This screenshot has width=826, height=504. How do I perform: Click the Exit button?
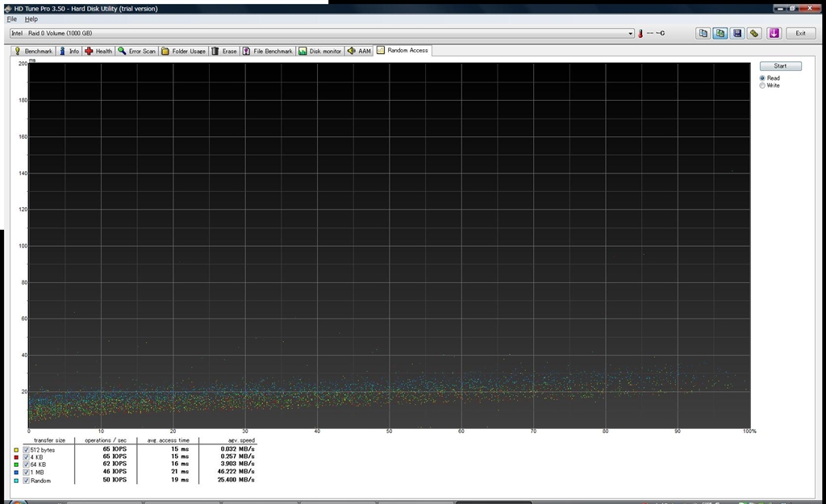click(800, 33)
